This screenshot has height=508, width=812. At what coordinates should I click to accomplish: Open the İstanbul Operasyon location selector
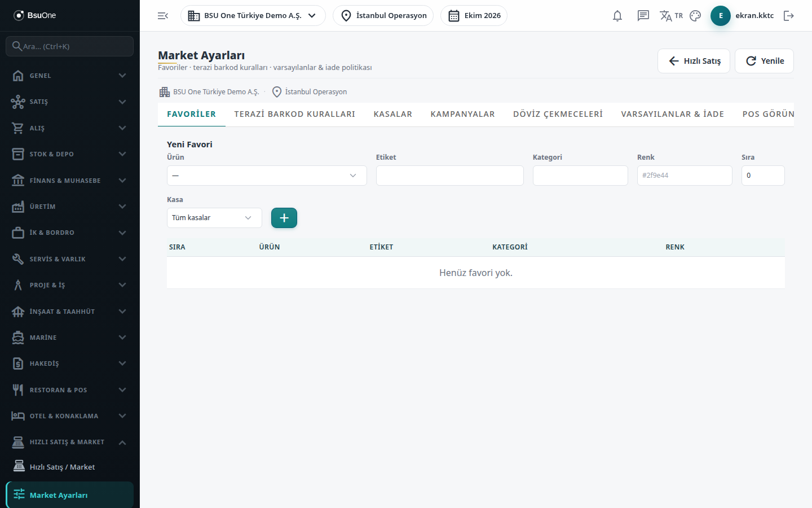pyautogui.click(x=383, y=16)
